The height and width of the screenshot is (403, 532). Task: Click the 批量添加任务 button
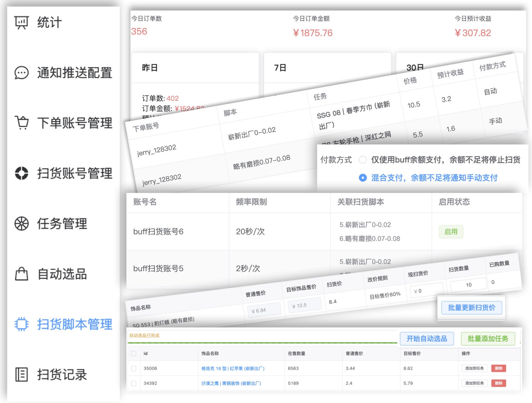point(488,339)
